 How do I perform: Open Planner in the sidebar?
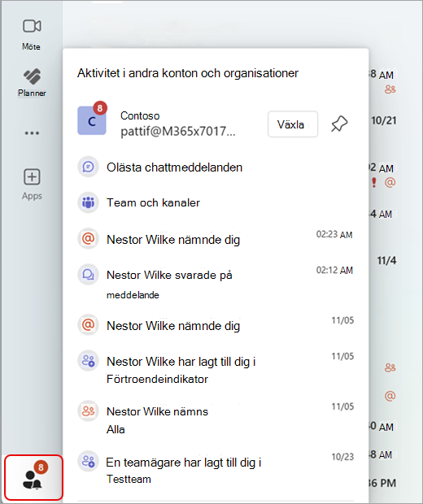pyautogui.click(x=32, y=82)
